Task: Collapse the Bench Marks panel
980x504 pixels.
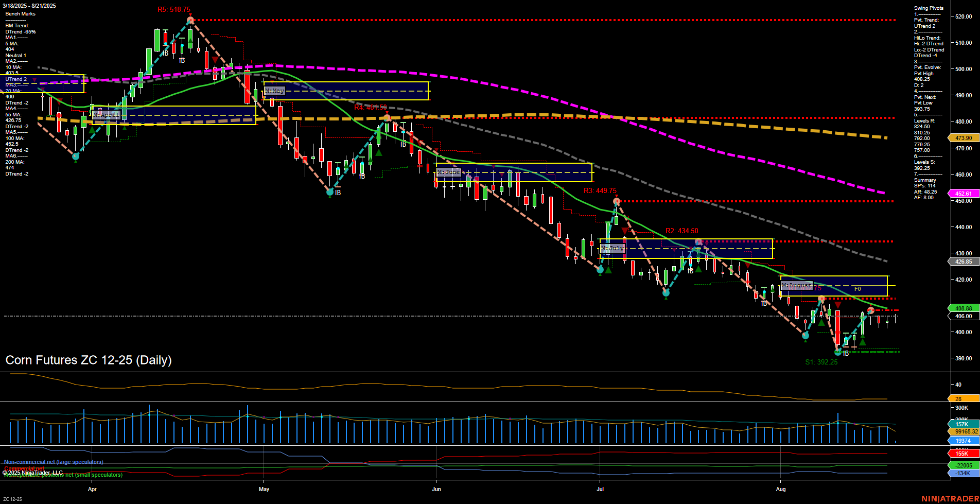Action: (x=20, y=13)
